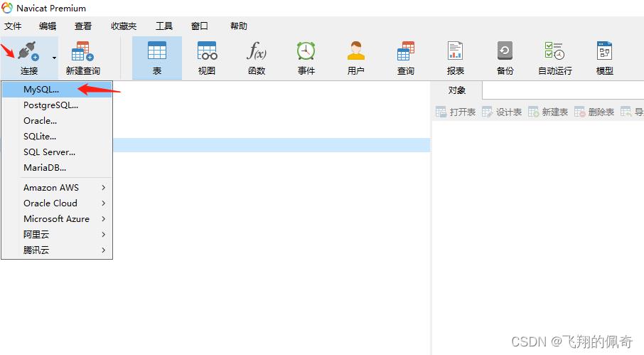The image size is (644, 355).
Task: Click the Design Table (设计表) button
Action: 502,112
